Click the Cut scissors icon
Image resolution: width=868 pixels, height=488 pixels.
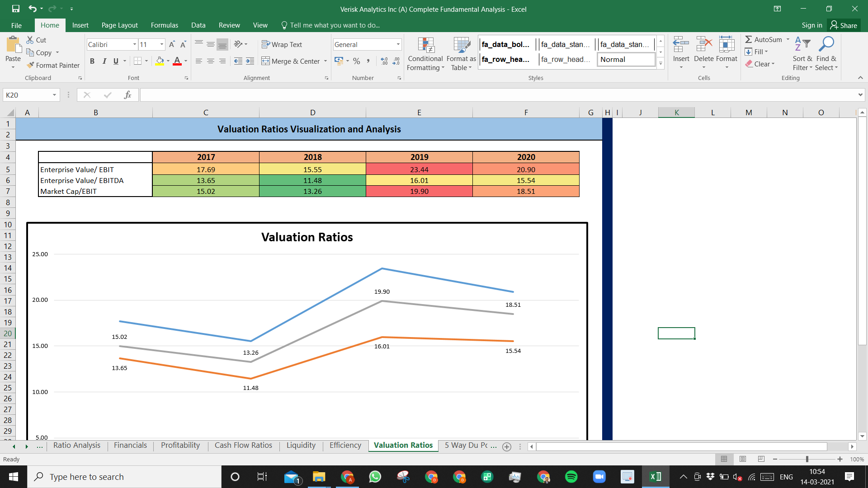coord(30,40)
